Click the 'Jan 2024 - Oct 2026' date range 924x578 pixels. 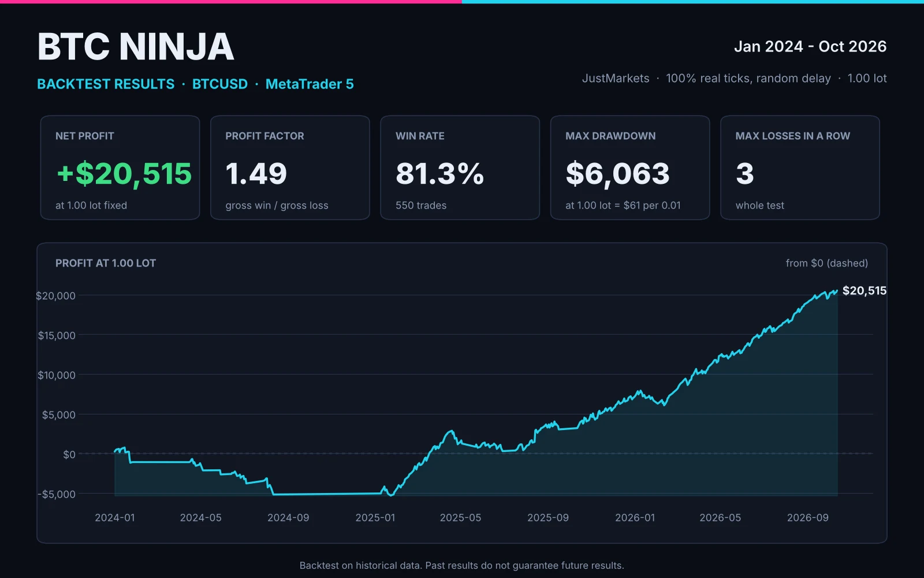tap(810, 46)
